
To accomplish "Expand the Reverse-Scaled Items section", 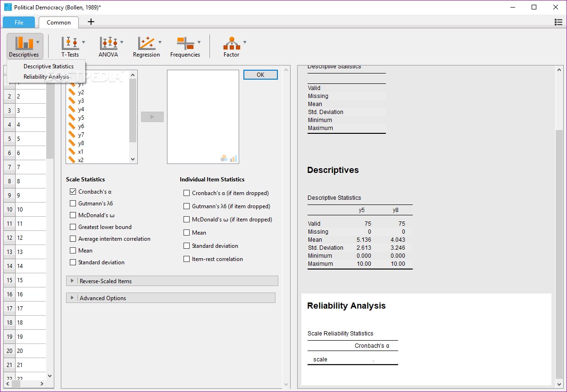I will coord(172,281).
